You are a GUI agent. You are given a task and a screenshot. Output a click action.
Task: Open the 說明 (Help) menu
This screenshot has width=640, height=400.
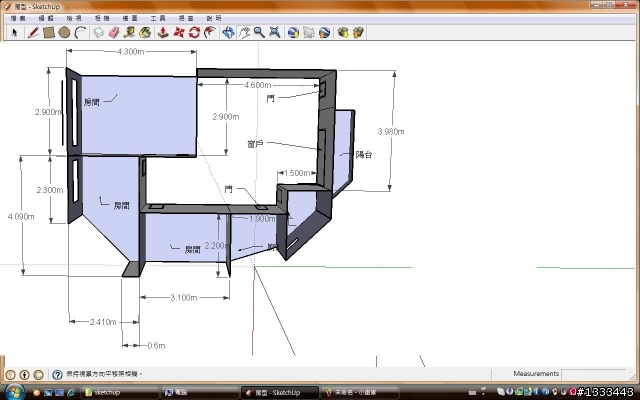click(214, 18)
